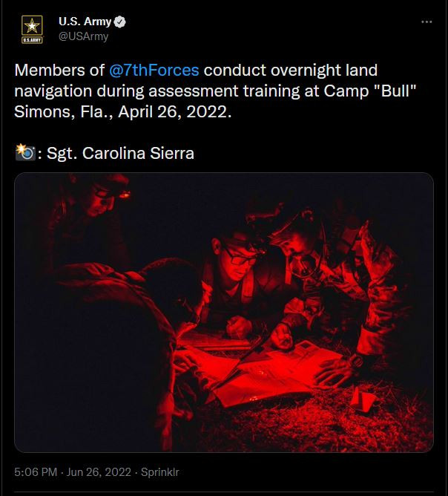Click the verified badge beside U.S. Army
The height and width of the screenshot is (496, 448).
click(119, 22)
